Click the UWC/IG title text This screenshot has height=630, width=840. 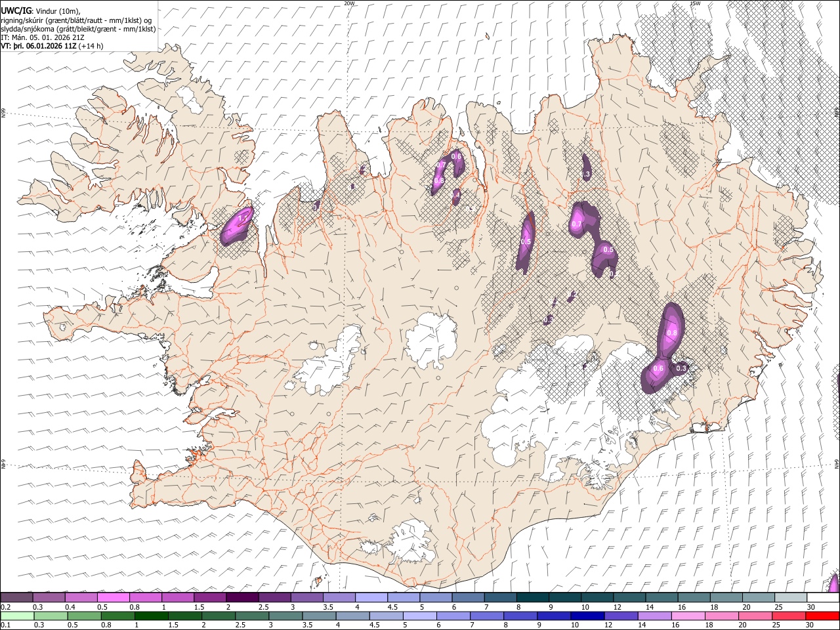pyautogui.click(x=16, y=11)
